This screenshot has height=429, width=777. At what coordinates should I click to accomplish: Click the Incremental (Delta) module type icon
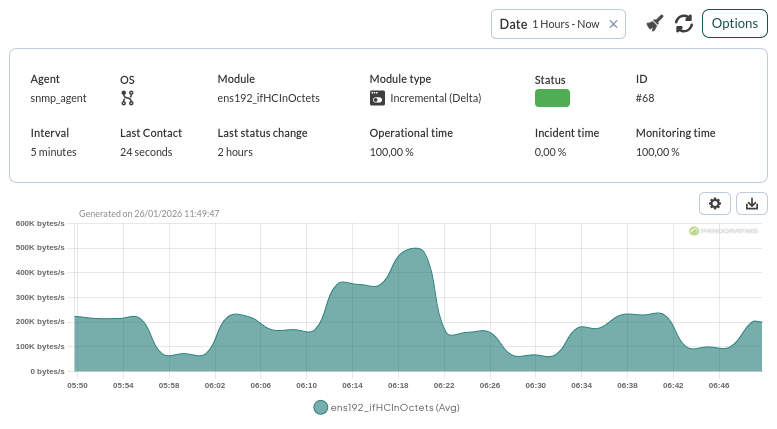(x=377, y=98)
